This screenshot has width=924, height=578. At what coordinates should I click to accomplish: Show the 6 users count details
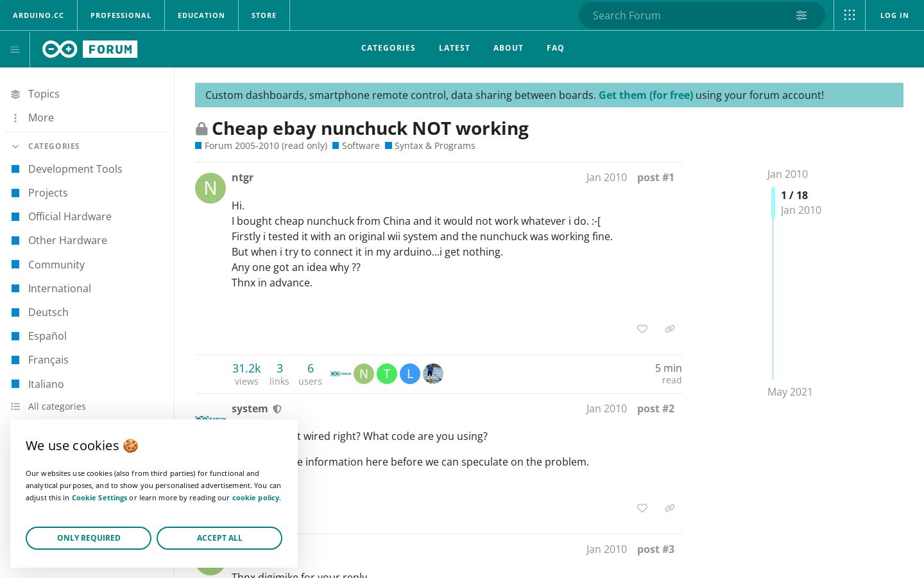coord(310,374)
